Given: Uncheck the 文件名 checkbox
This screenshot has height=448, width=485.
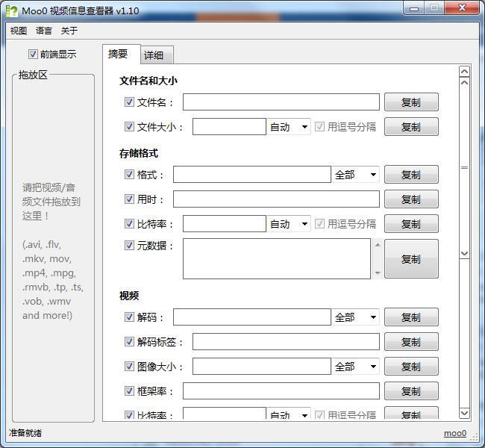Looking at the screenshot, I should (129, 102).
